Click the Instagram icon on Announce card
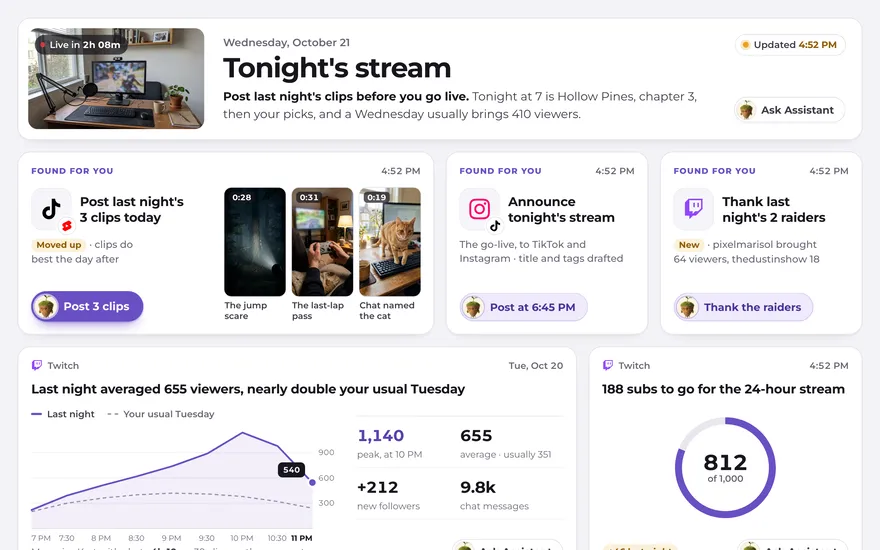Screen dimensions: 880x550 [479, 209]
